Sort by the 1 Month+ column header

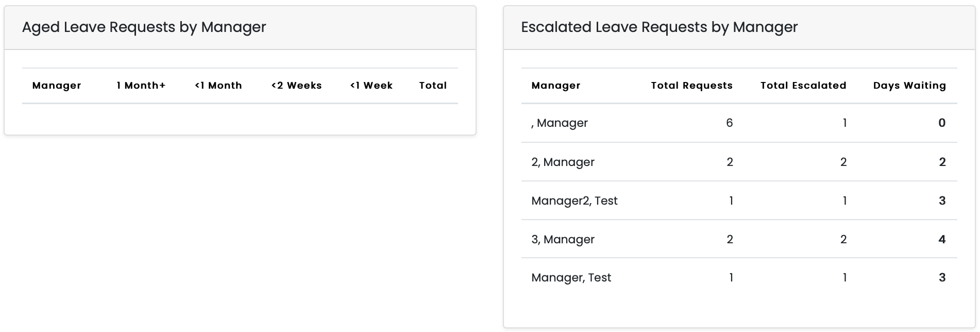tap(141, 86)
